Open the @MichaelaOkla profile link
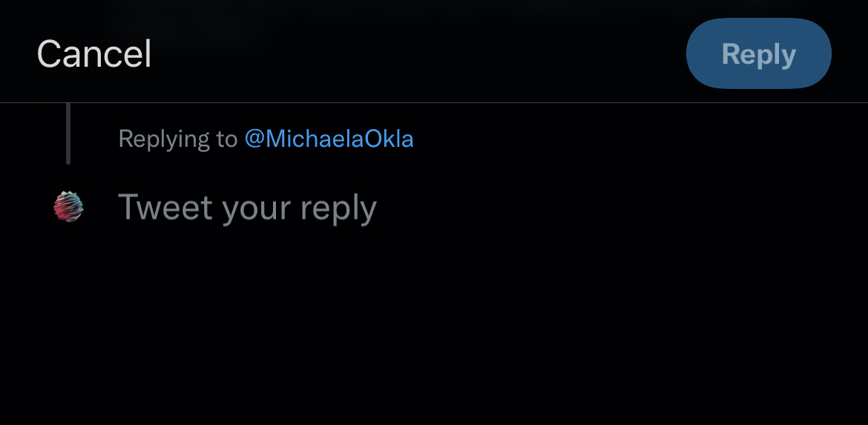The image size is (868, 425). (x=329, y=139)
